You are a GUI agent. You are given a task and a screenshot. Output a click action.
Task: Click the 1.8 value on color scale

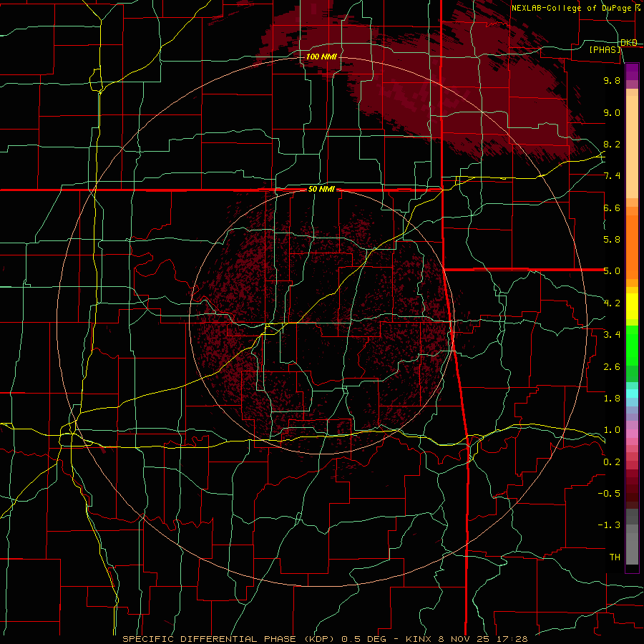click(x=612, y=399)
